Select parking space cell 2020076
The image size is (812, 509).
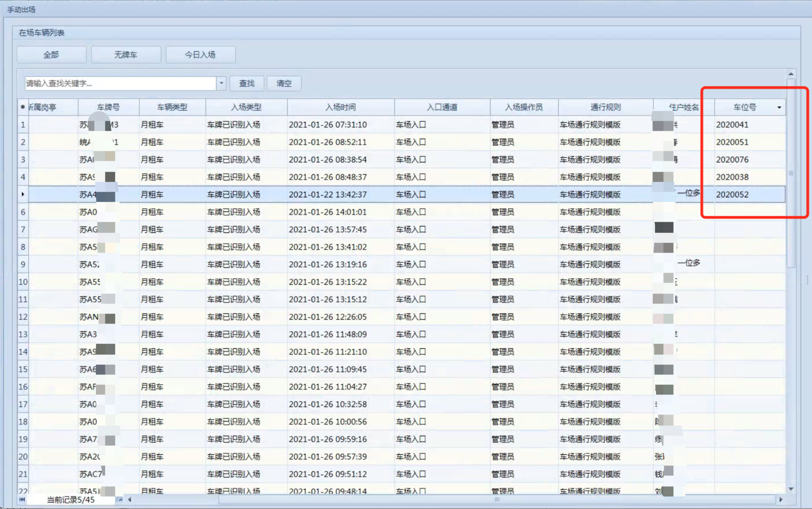750,160
